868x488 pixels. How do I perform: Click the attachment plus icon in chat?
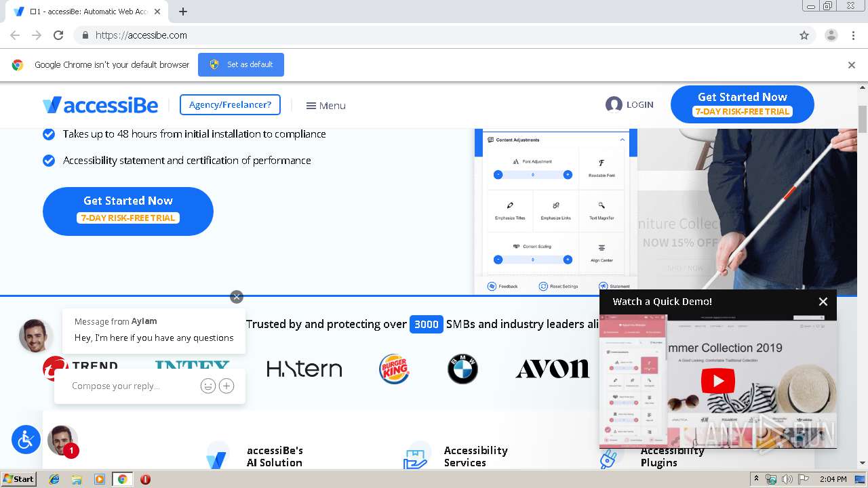(226, 386)
